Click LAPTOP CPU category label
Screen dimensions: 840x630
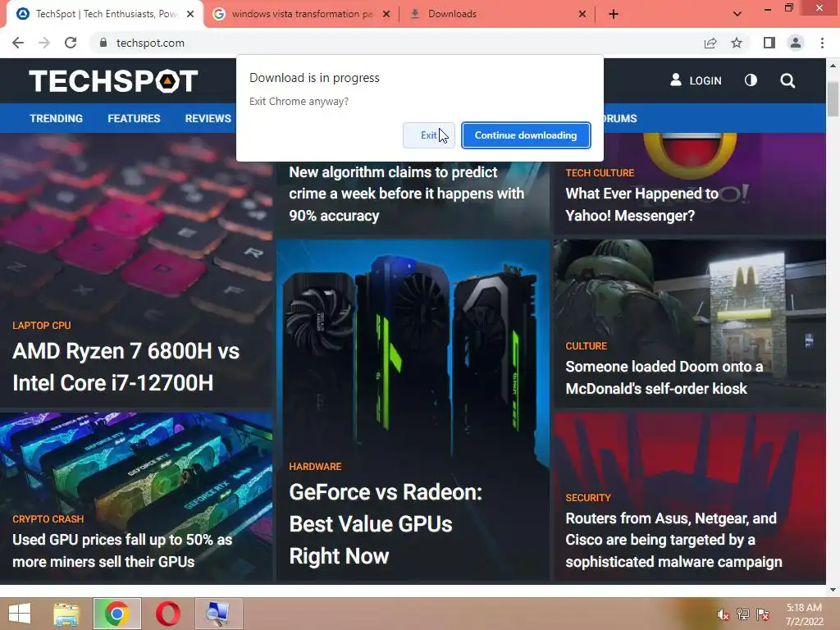pyautogui.click(x=42, y=325)
